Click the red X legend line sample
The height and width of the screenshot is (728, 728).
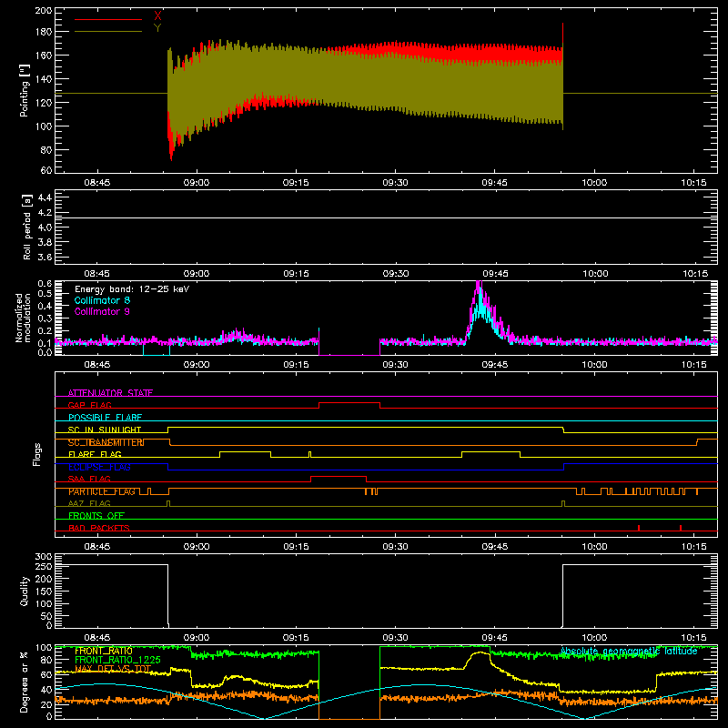point(108,19)
